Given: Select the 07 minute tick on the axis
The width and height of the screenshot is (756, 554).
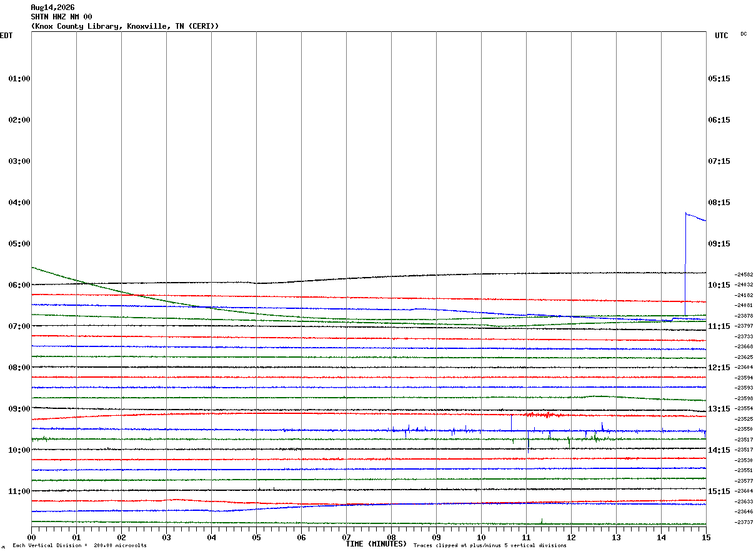Looking at the screenshot, I should coord(346,537).
